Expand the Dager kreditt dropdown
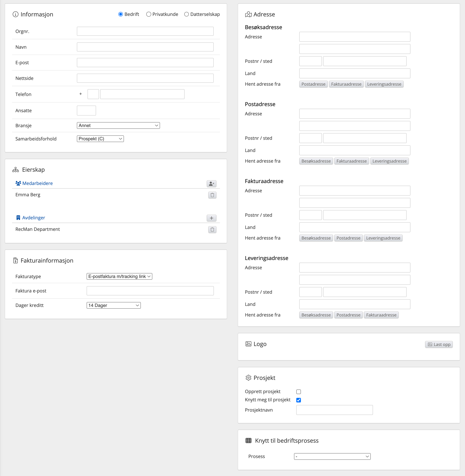This screenshot has width=465, height=476. (x=114, y=305)
